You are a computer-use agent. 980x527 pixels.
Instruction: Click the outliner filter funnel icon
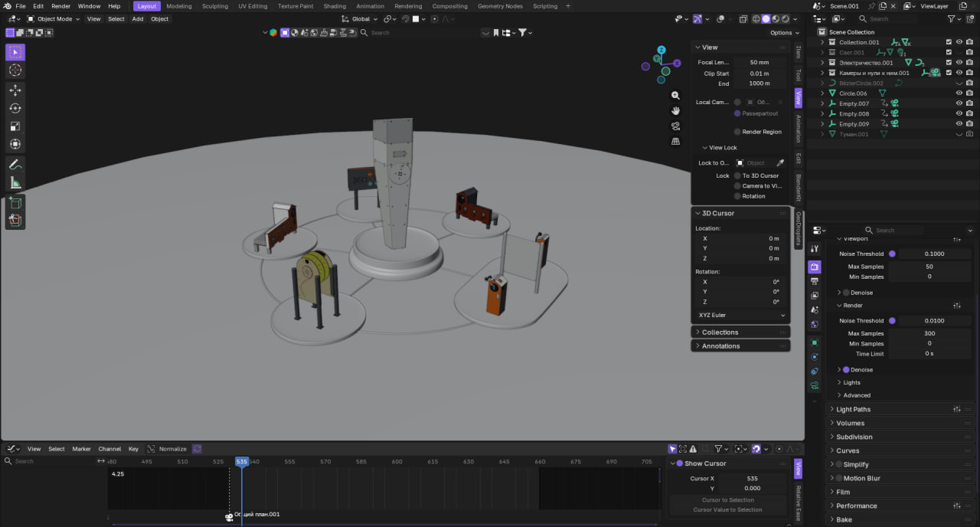[951, 18]
